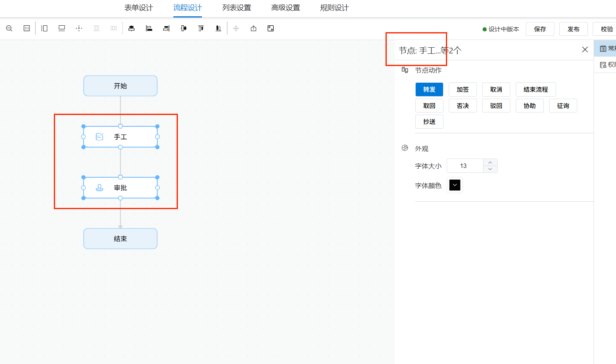
Task: Click the fullscreen expand icon
Action: tap(270, 29)
